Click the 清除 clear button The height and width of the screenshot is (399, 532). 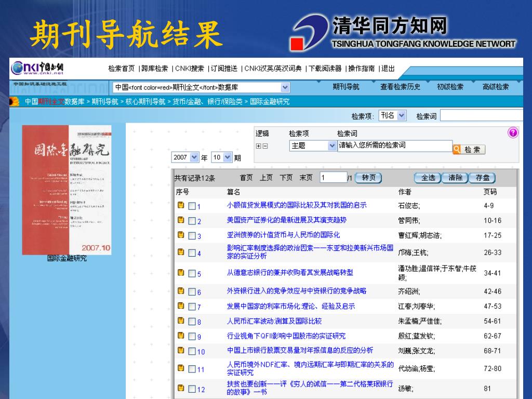point(455,178)
